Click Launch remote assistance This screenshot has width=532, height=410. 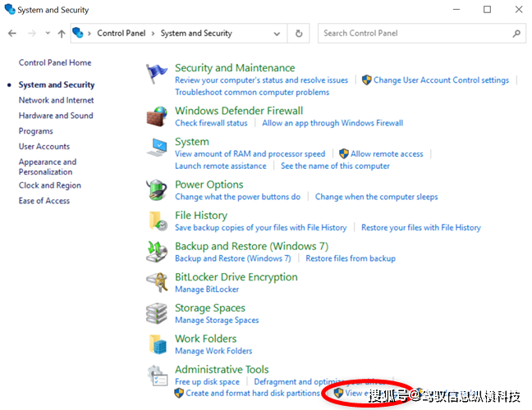(x=221, y=166)
